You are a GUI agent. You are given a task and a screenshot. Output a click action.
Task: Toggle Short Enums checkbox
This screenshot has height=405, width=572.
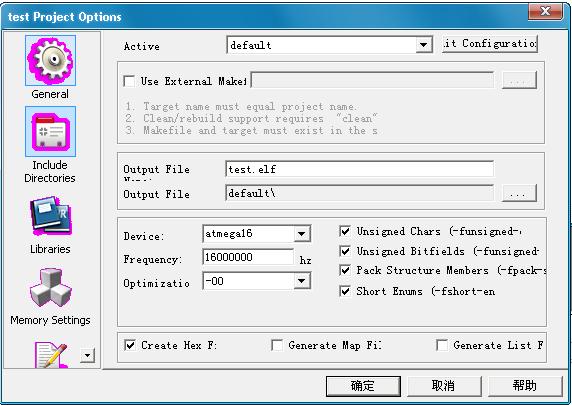coord(345,291)
